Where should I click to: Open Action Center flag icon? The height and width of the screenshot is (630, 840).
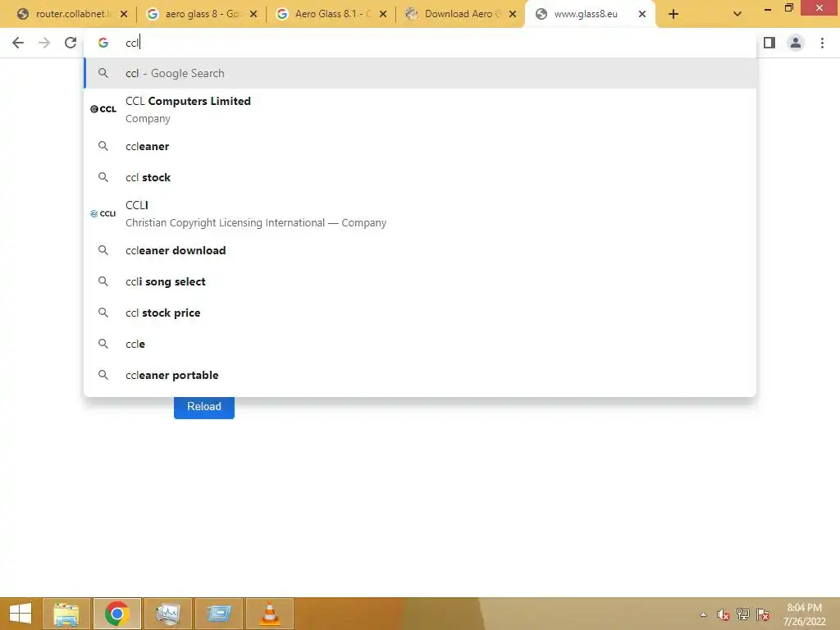click(x=763, y=614)
